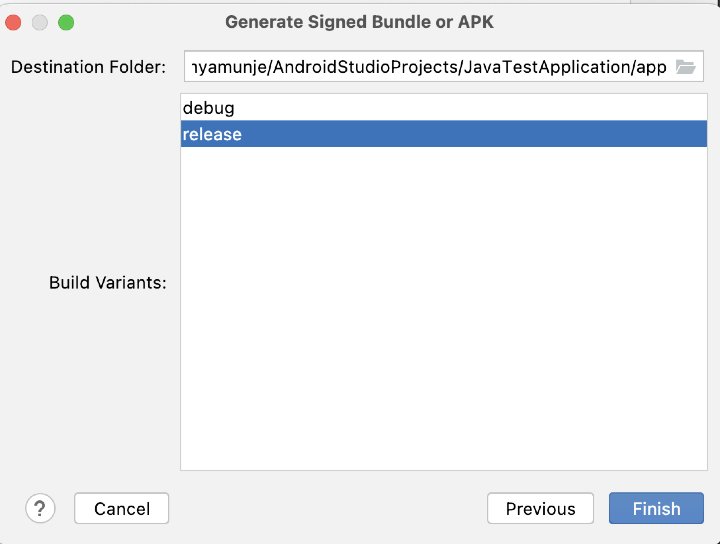
Task: Maximize the dialog with the green button
Action: 66,21
